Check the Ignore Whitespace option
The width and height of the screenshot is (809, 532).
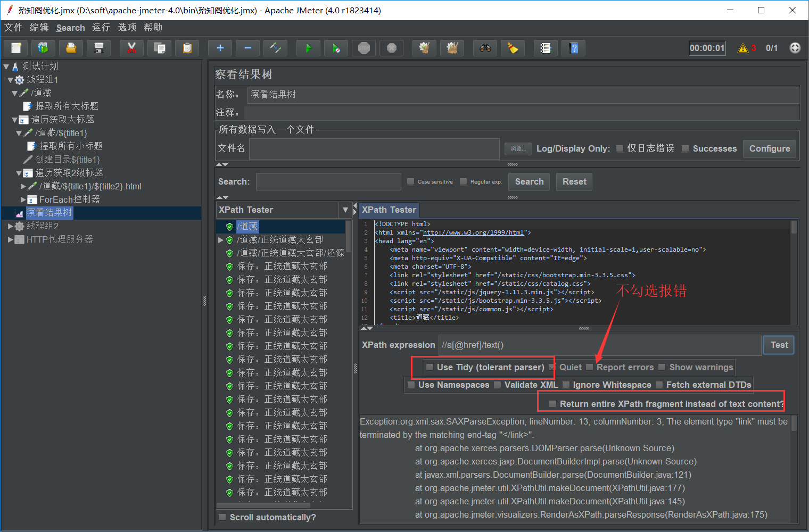click(566, 385)
